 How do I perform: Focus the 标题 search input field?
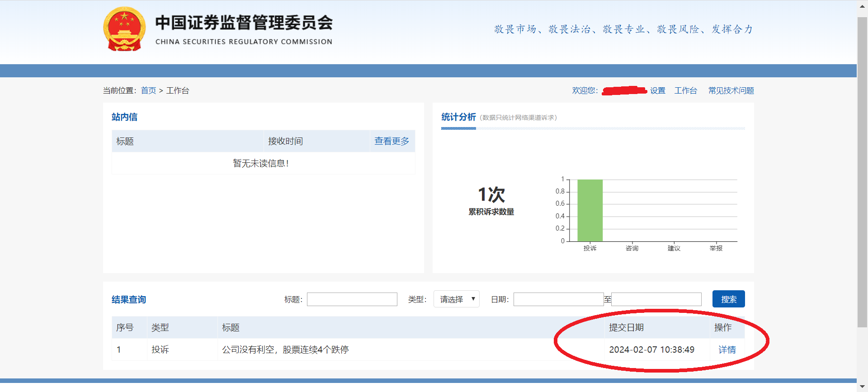(x=352, y=299)
